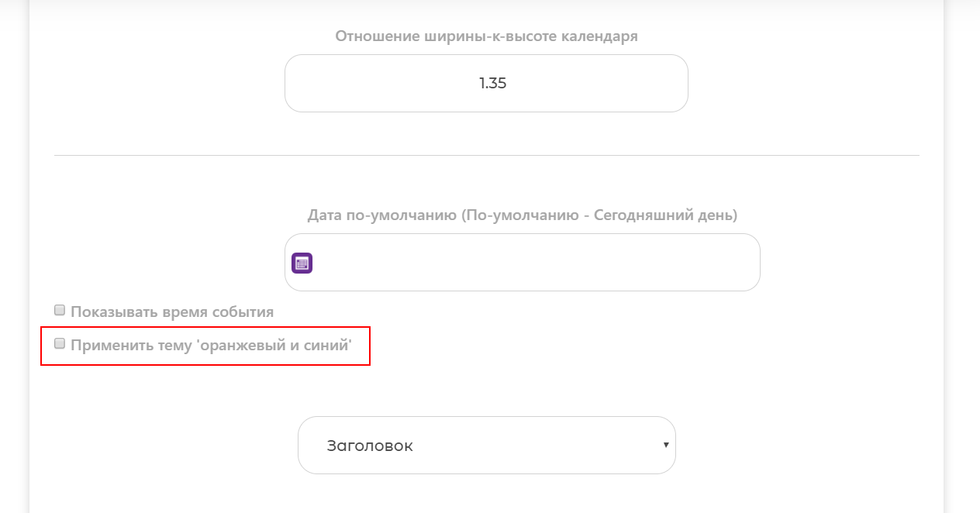
Task: Tick the 'Показывать время события' checkbox
Action: coord(60,311)
